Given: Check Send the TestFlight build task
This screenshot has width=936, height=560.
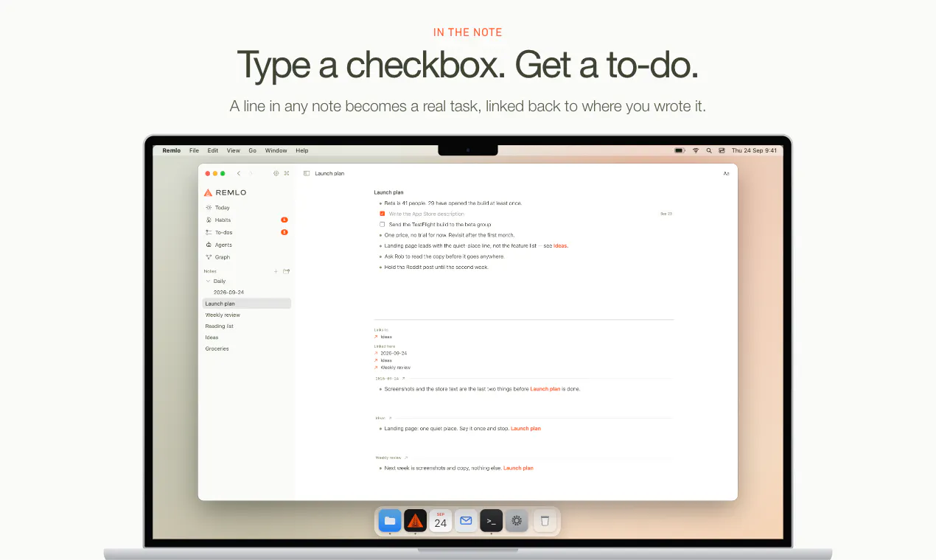Looking at the screenshot, I should [383, 224].
